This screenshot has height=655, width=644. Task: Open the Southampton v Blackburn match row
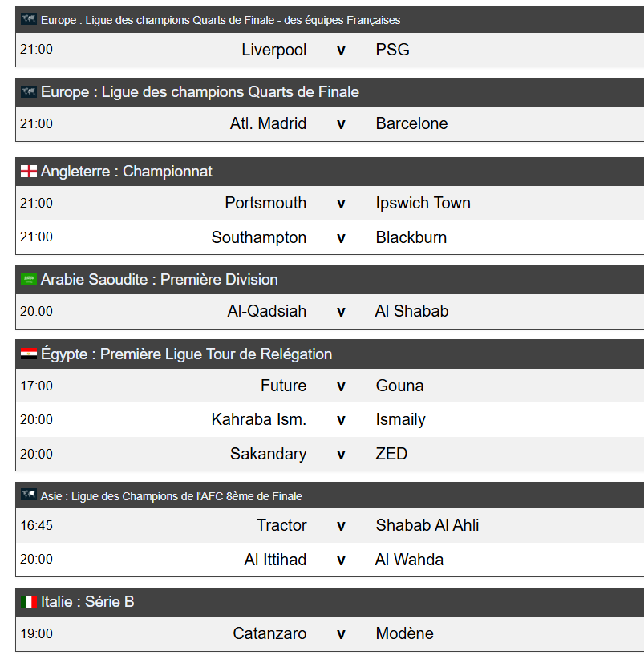[340, 237]
